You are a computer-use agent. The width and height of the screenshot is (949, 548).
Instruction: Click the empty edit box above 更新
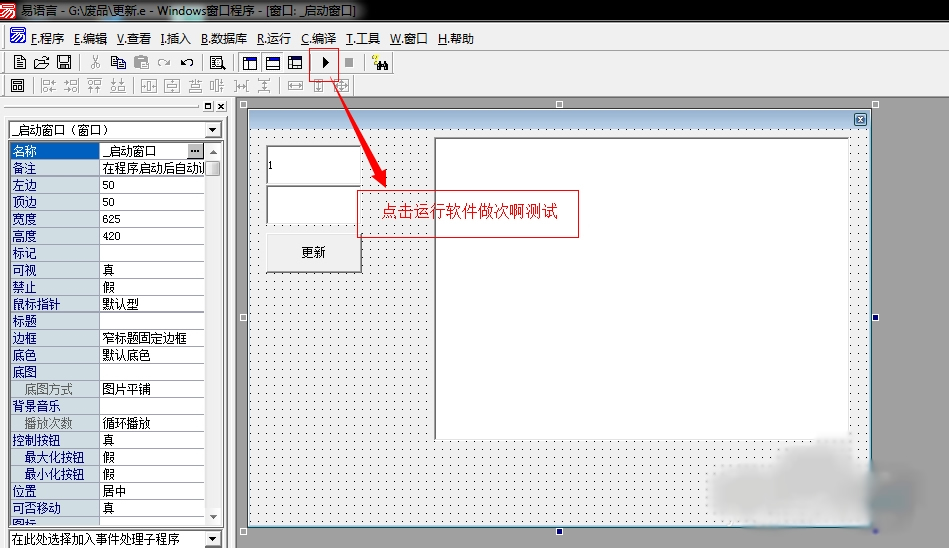click(x=314, y=205)
